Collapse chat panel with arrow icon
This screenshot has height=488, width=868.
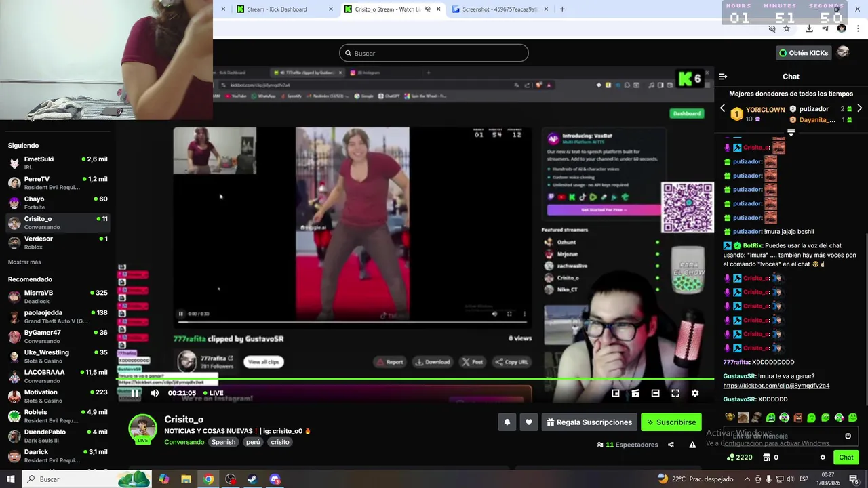click(x=723, y=77)
